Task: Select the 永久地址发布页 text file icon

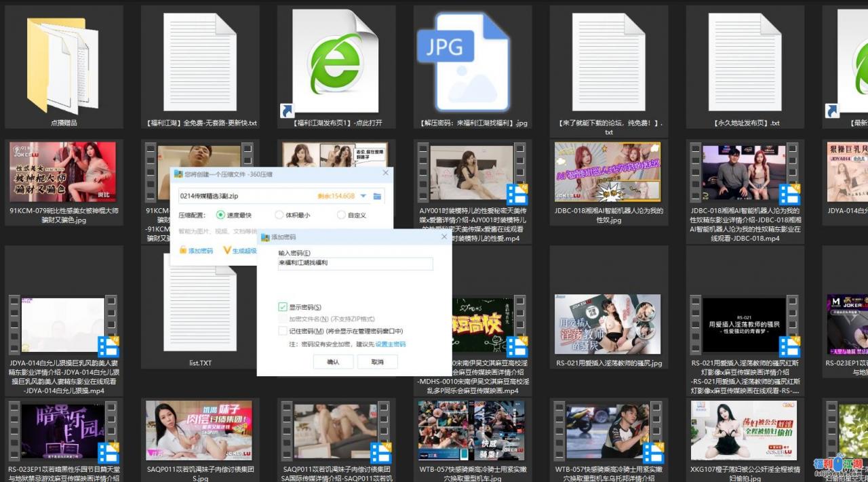Action: (x=745, y=63)
